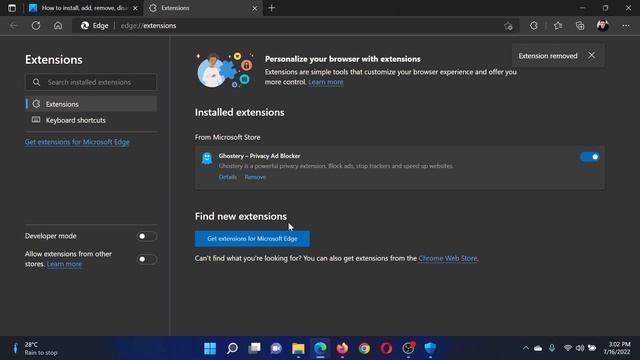Click the microphone tray icon

coord(552,348)
